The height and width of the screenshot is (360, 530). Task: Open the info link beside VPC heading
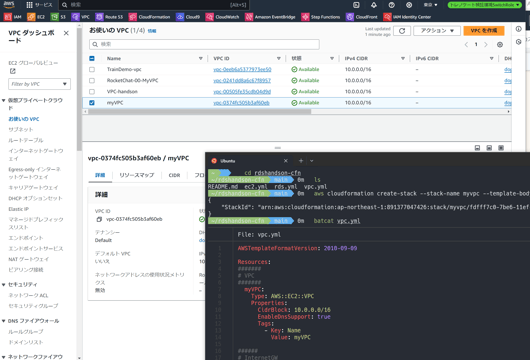(152, 31)
